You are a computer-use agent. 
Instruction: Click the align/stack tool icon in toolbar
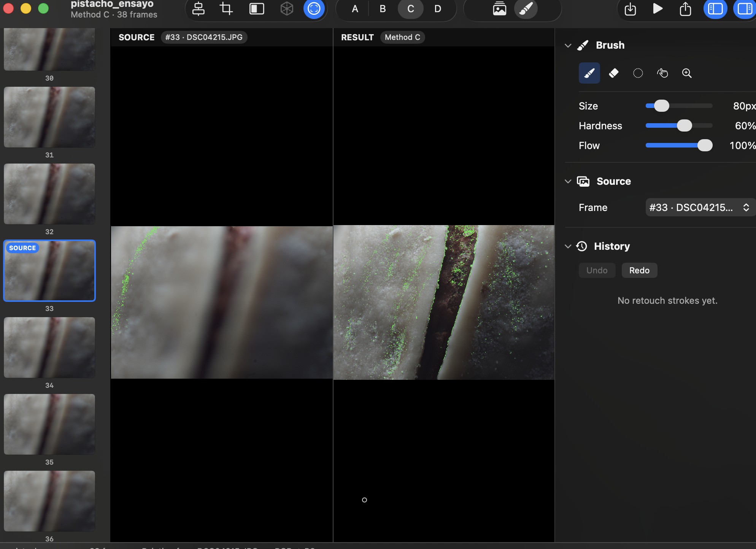(198, 9)
